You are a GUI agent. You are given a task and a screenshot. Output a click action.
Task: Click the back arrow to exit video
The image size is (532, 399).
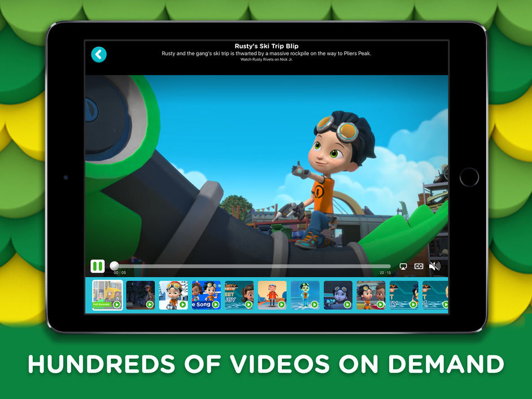[x=99, y=54]
